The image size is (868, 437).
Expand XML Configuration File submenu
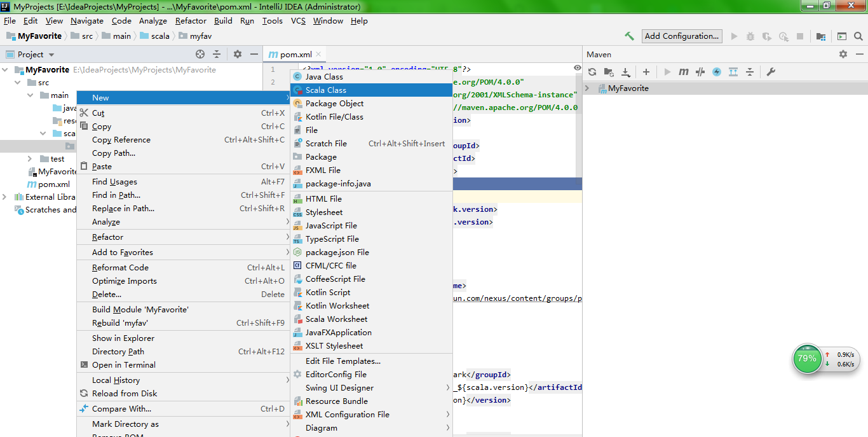(x=372, y=415)
